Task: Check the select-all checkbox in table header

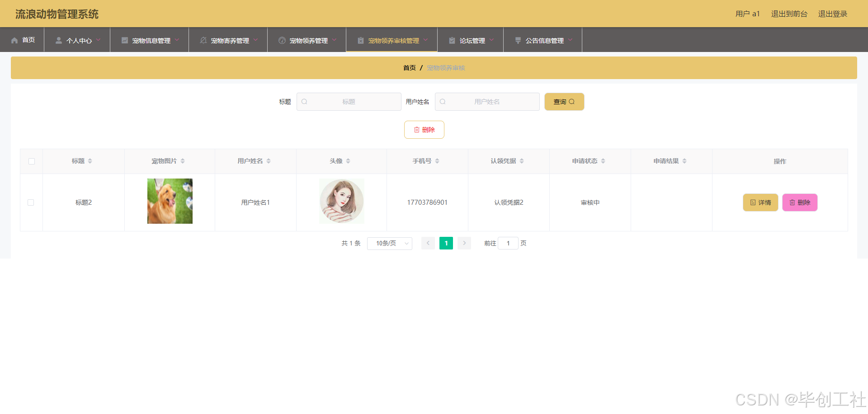Action: coord(31,161)
